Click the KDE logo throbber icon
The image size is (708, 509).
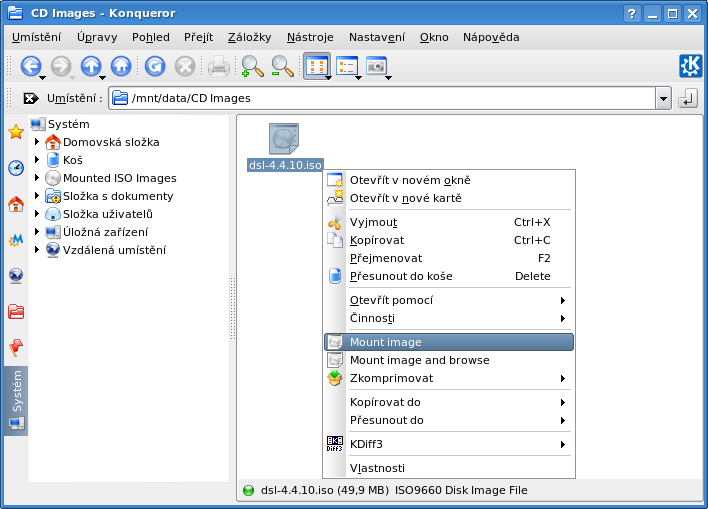(691, 66)
